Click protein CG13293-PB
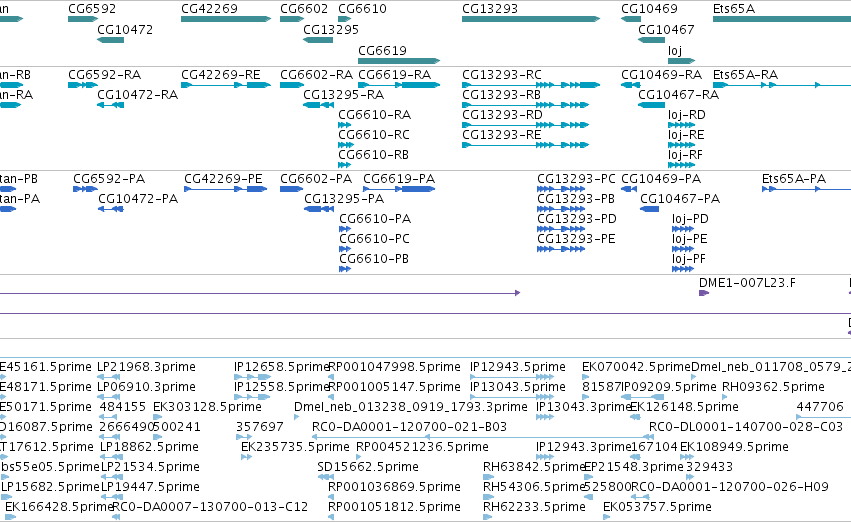Screen dimensions: 851x522 (575, 199)
